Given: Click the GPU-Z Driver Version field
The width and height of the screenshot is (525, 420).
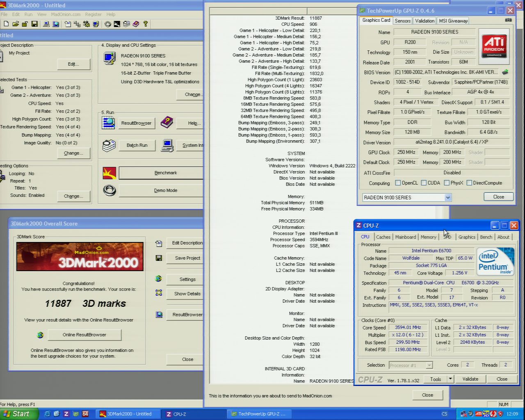Looking at the screenshot, I should (x=451, y=142).
